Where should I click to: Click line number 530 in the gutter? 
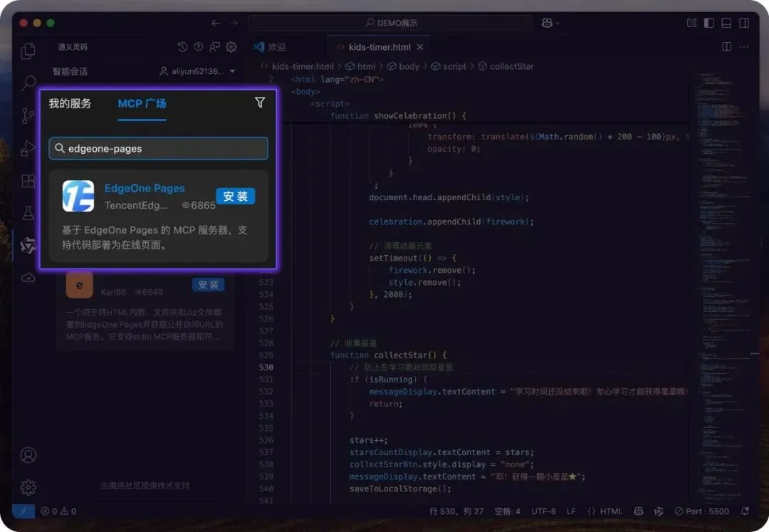coord(266,367)
